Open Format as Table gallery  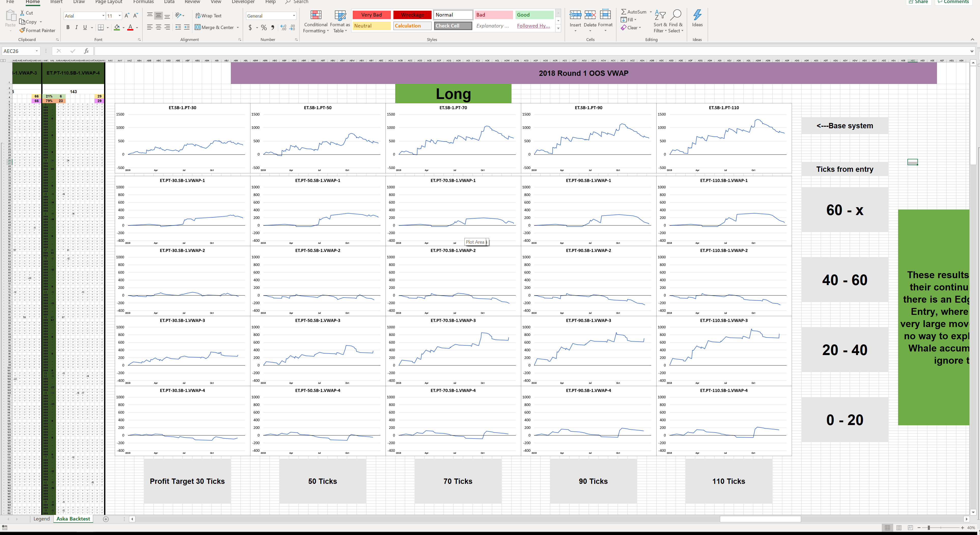point(340,22)
